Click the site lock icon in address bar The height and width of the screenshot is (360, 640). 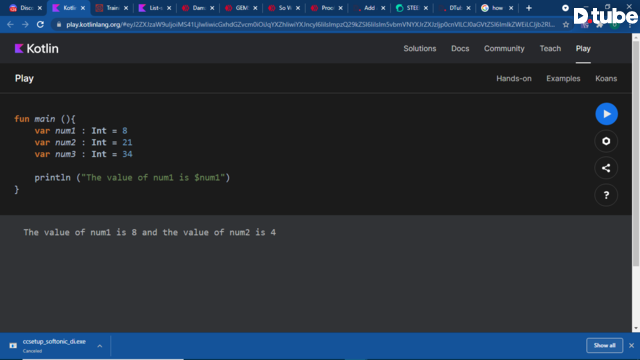[59, 24]
